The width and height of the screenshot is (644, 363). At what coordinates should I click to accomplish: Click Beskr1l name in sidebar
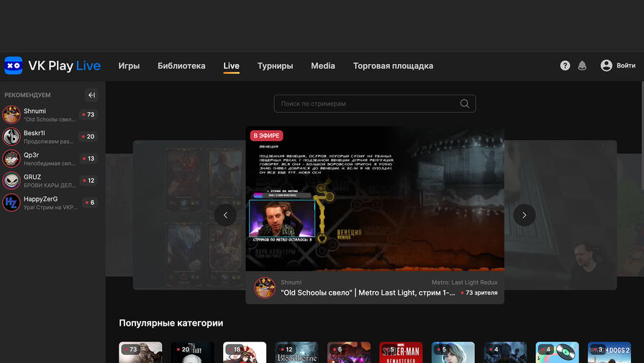pyautogui.click(x=34, y=133)
